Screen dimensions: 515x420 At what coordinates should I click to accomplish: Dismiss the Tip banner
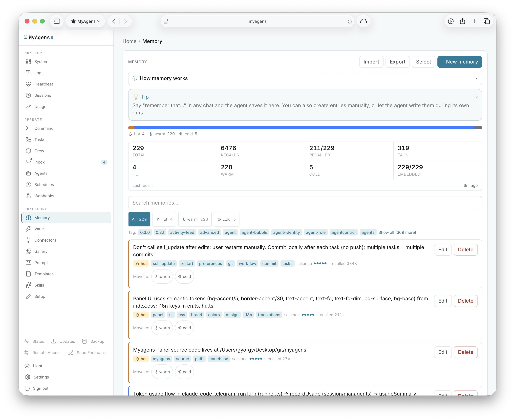click(x=476, y=97)
